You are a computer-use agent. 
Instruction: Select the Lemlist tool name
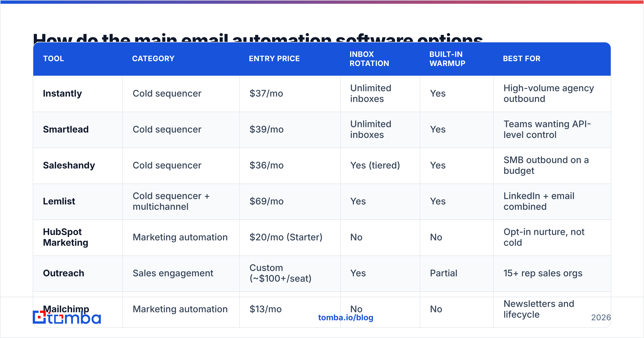point(59,201)
